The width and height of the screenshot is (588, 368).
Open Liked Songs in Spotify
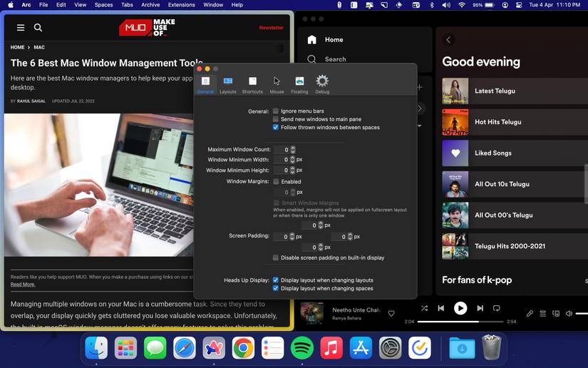point(515,153)
